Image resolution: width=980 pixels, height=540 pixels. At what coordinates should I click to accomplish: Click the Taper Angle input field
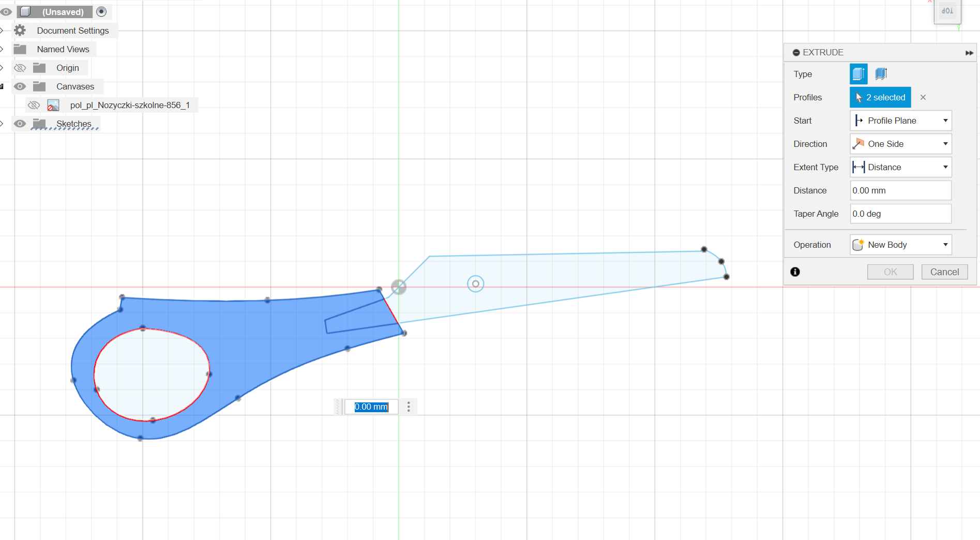[x=900, y=214]
